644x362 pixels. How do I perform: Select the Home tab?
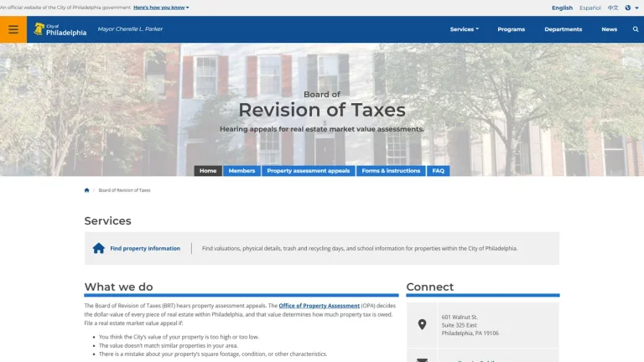click(x=208, y=171)
